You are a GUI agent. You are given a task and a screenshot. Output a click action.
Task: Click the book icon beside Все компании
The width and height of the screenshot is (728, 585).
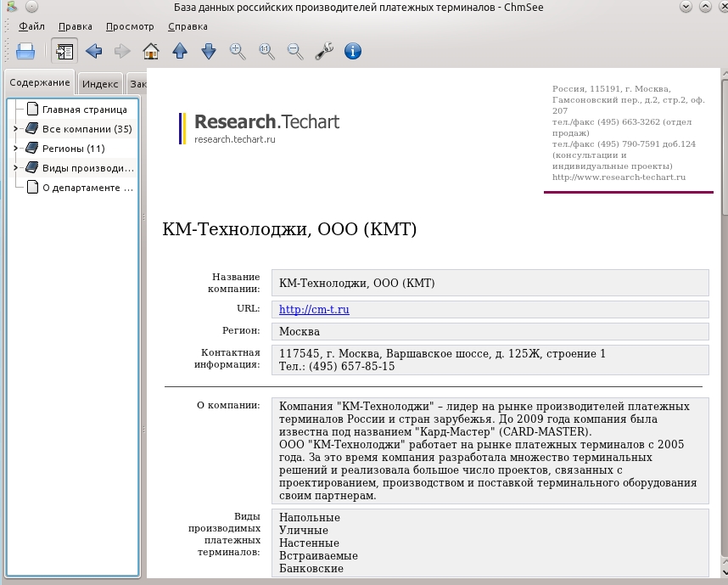(x=31, y=128)
